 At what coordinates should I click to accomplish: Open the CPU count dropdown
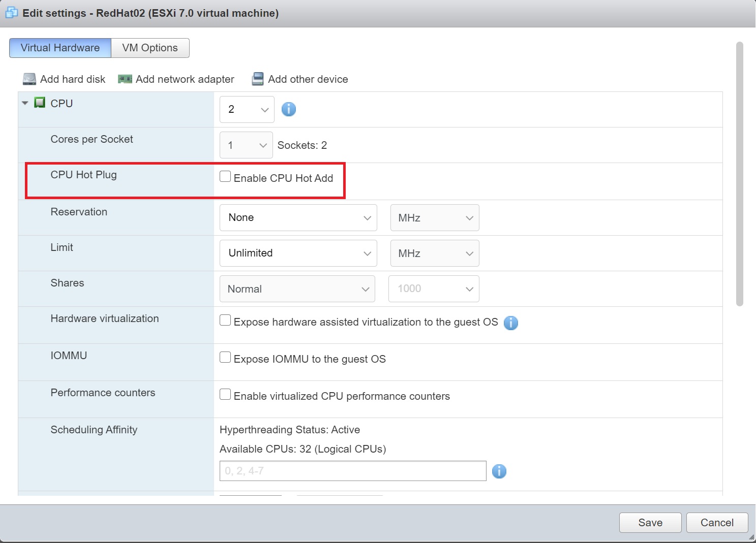click(247, 109)
